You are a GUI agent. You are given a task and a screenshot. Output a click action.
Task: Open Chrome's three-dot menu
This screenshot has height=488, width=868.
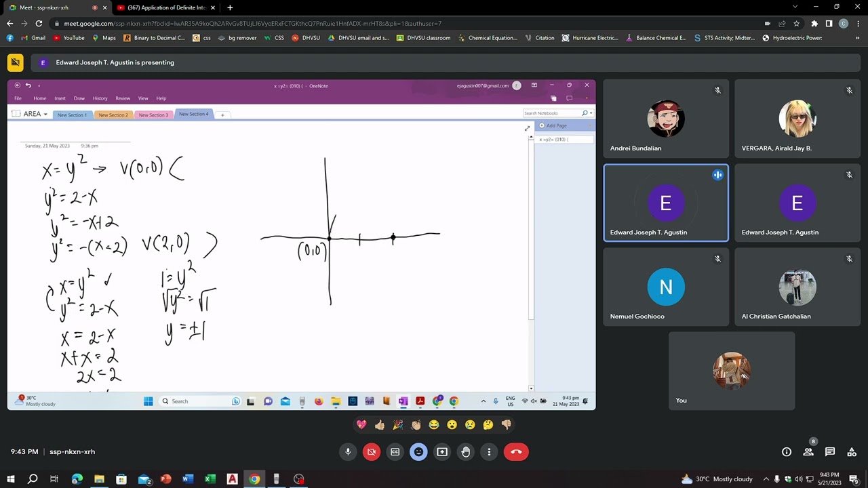pos(857,23)
